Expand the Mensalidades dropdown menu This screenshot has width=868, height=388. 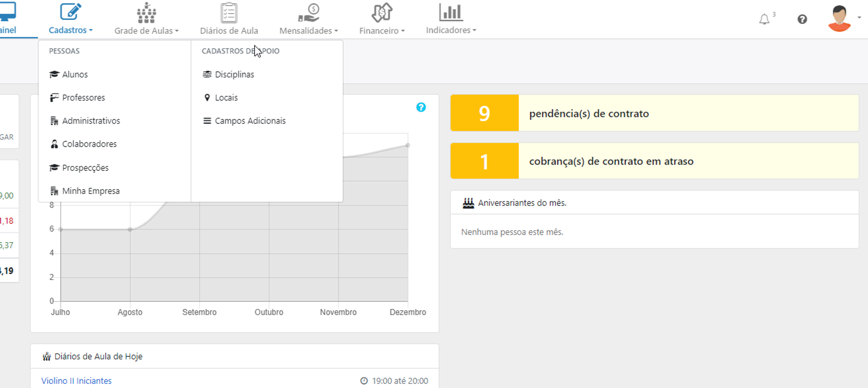pos(309,30)
